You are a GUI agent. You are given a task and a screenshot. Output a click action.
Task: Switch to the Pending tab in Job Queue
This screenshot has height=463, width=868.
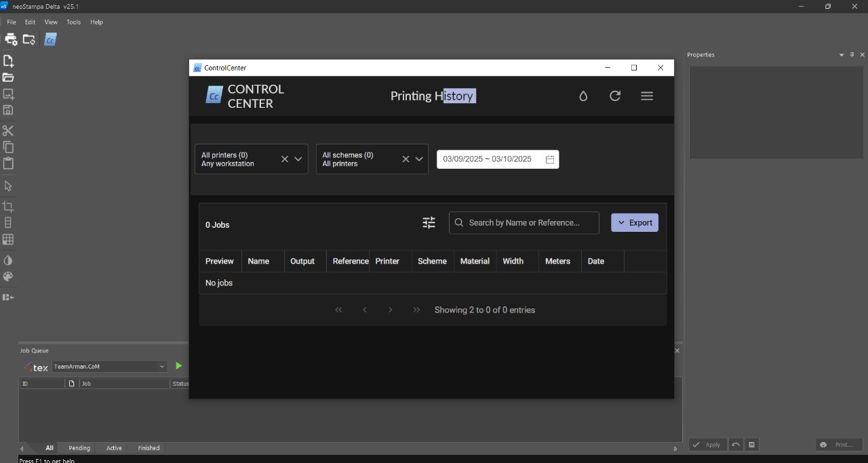click(x=79, y=448)
